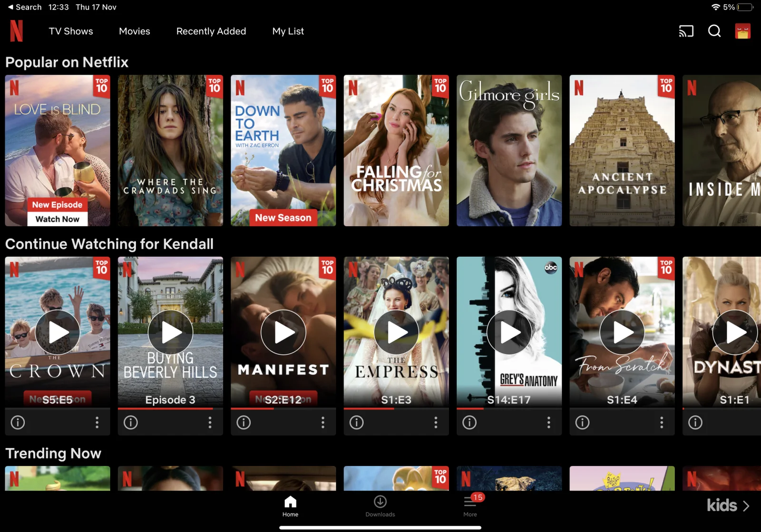
Task: Show info for Dynasty
Action: click(695, 422)
